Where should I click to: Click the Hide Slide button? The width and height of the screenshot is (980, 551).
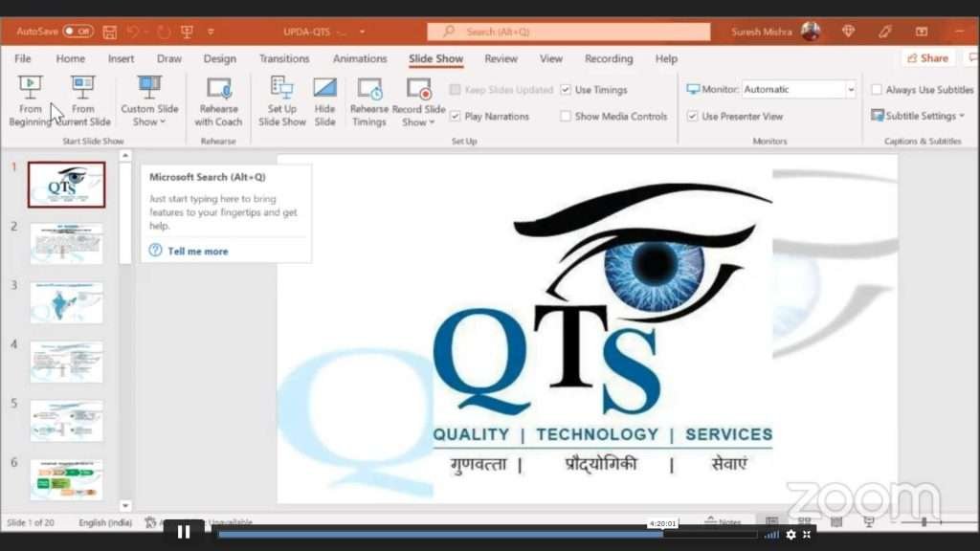pos(324,101)
